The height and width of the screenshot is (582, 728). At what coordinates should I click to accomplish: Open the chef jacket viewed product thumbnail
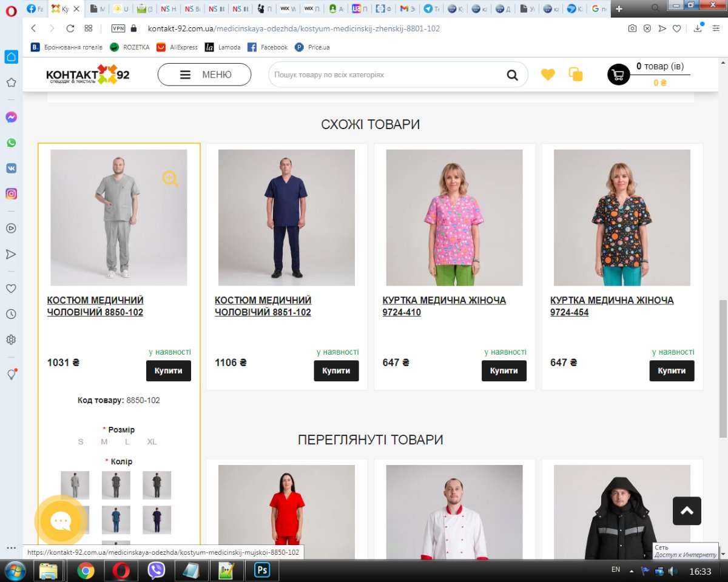coord(454,512)
